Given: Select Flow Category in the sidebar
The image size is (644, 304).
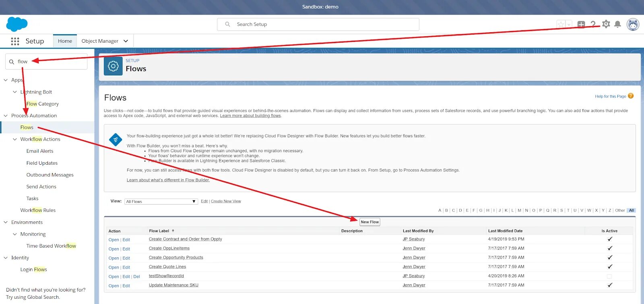Looking at the screenshot, I should coord(42,104).
